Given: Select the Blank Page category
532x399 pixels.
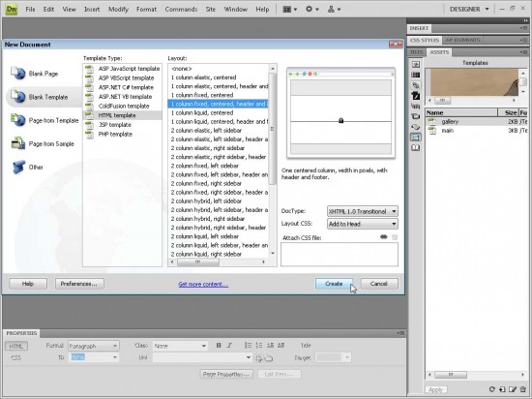Looking at the screenshot, I should coord(43,74).
